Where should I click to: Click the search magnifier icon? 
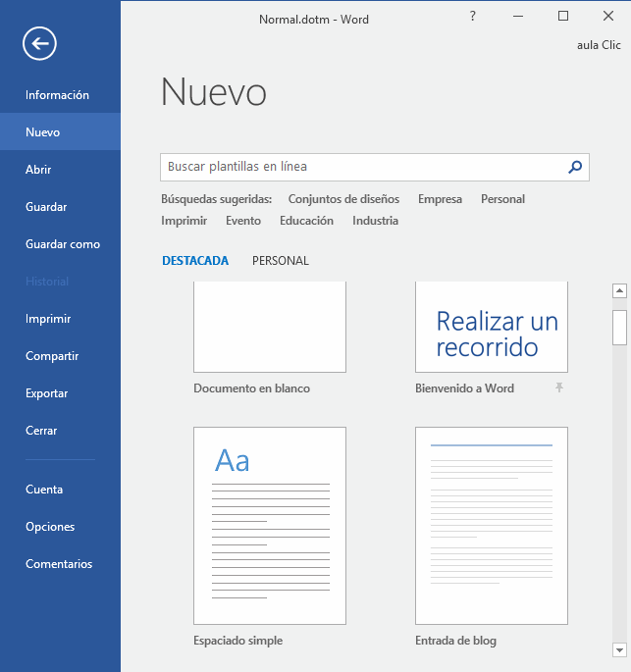click(575, 167)
